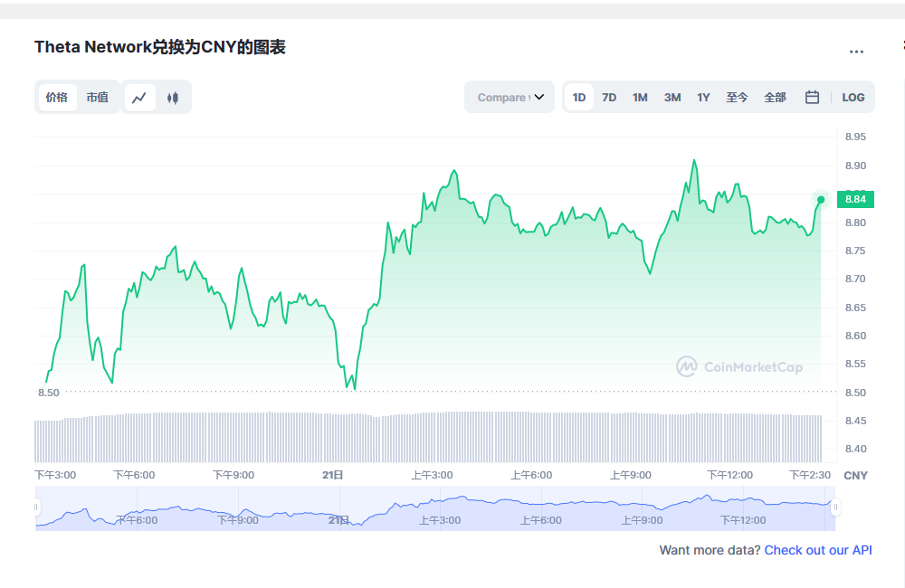The height and width of the screenshot is (588, 905).
Task: Click the green 8.84 current price tag
Action: 855,199
